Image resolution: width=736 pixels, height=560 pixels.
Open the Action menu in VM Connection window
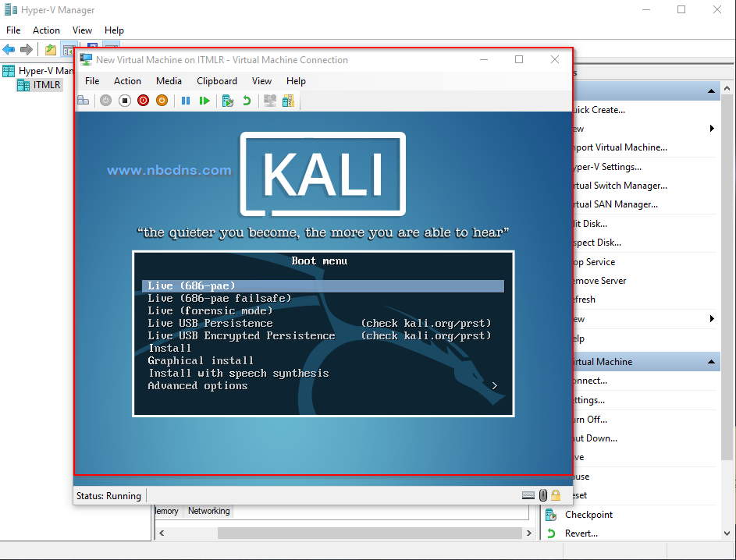click(127, 80)
